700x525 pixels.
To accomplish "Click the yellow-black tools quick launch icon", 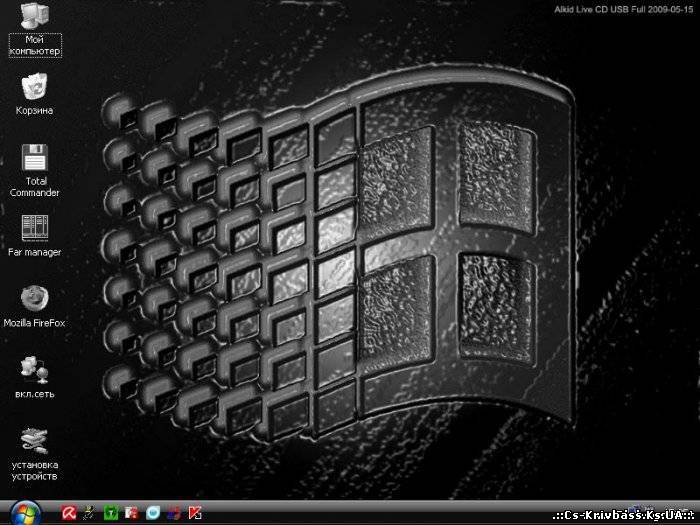I will click(x=89, y=513).
